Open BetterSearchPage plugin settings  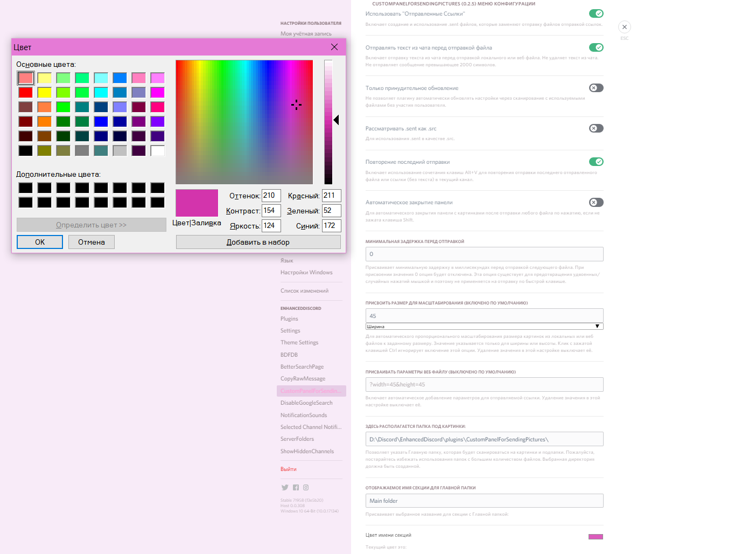click(302, 366)
